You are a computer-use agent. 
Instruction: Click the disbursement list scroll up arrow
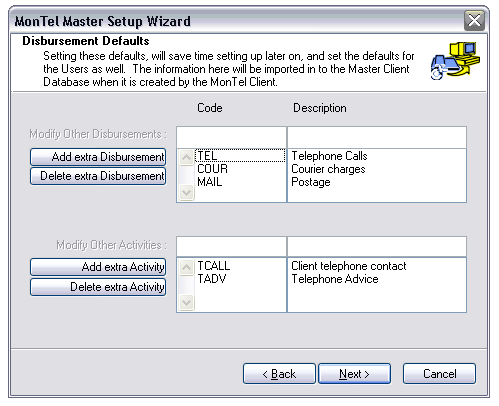186,157
